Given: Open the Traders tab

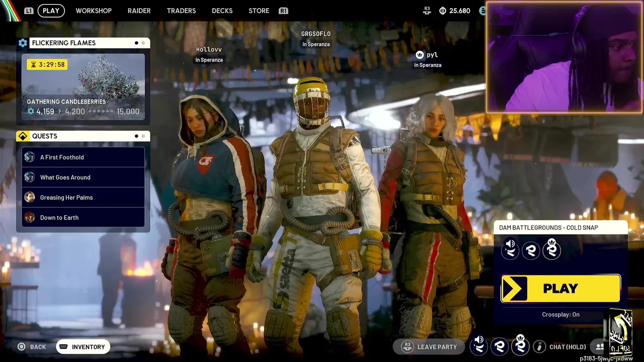Looking at the screenshot, I should click(181, 11).
